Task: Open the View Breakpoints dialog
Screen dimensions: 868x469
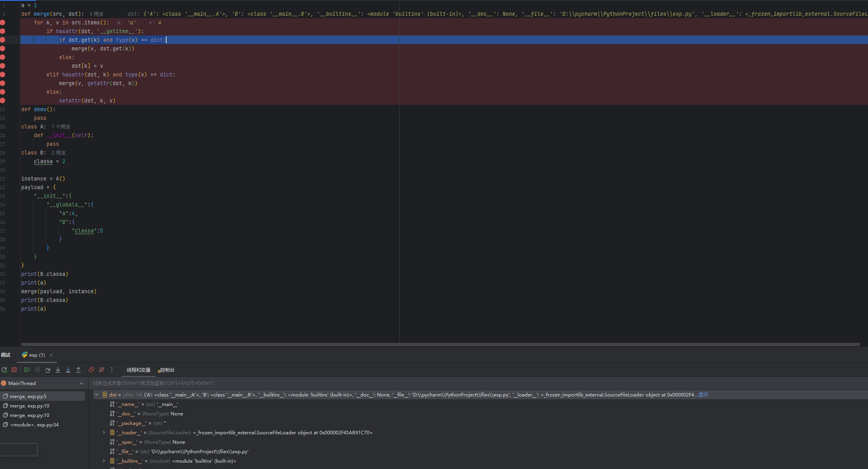Action: [x=91, y=370]
